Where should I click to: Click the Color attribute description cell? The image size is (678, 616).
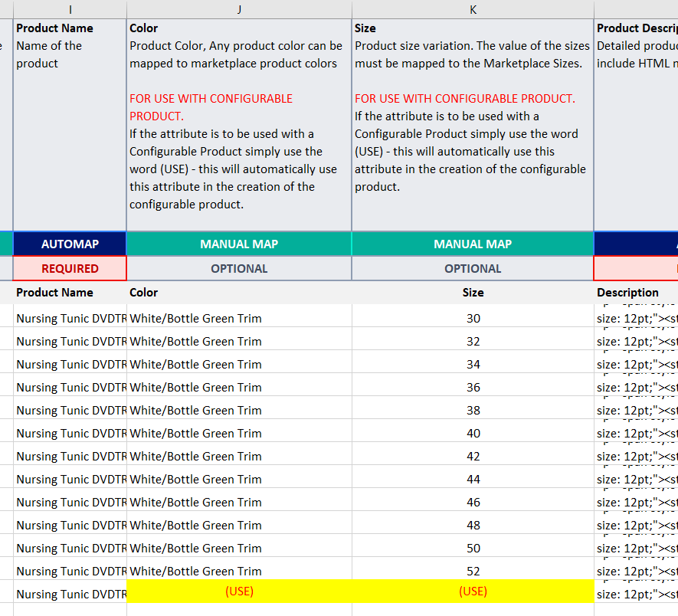click(239, 125)
